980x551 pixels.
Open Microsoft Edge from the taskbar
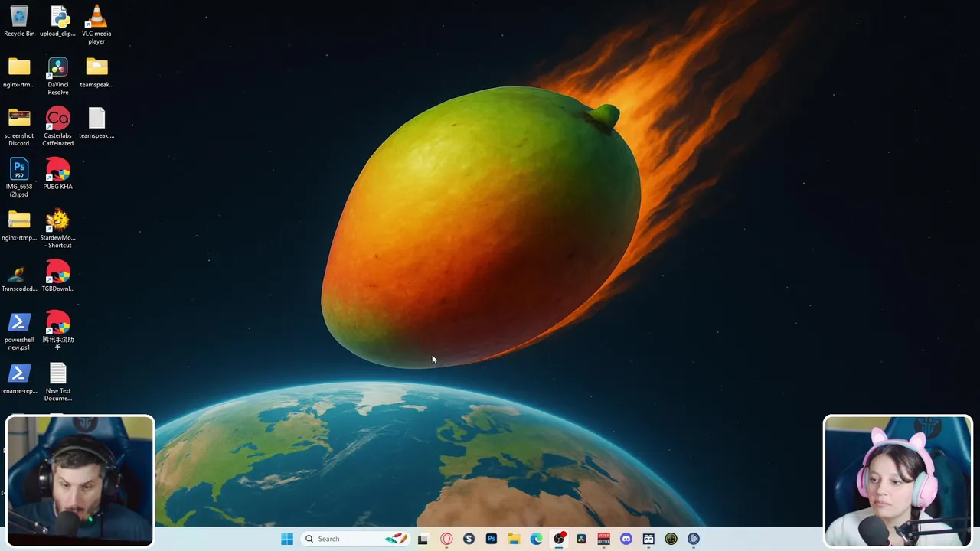(536, 539)
